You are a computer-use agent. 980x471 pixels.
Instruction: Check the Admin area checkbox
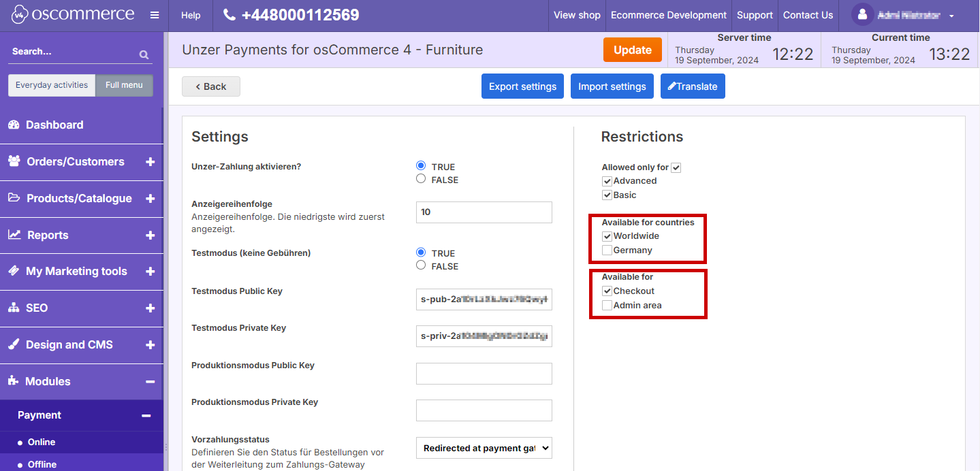[x=607, y=306]
